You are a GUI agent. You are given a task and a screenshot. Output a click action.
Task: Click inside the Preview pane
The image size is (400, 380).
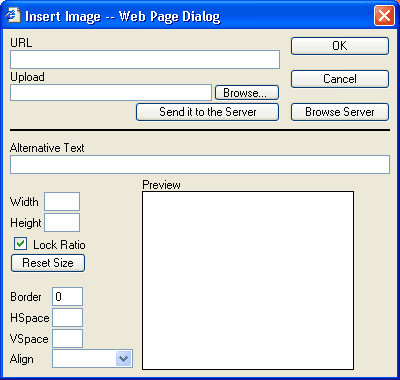248,280
